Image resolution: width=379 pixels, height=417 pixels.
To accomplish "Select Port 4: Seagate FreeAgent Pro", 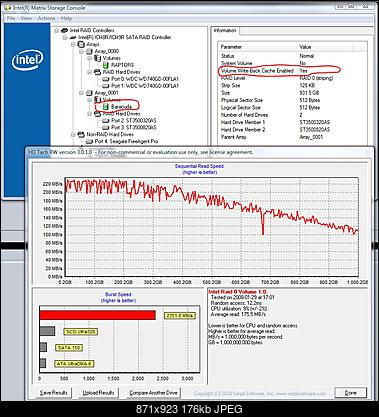I will (126, 142).
